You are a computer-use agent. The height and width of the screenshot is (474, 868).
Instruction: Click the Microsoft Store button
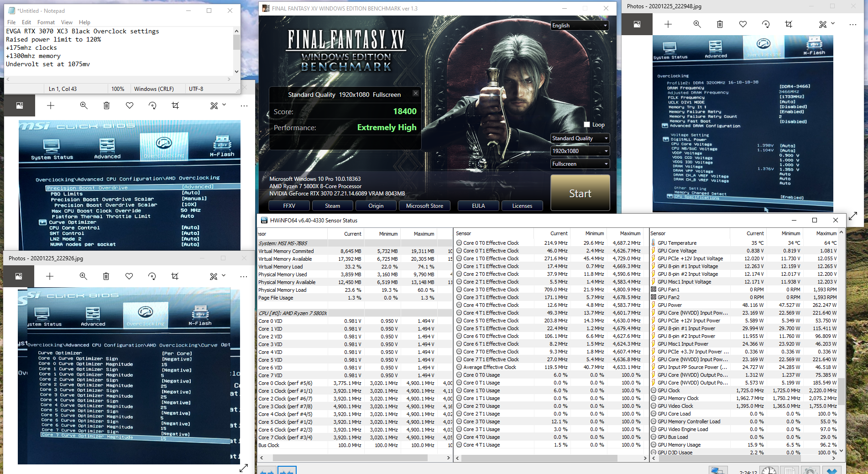click(424, 206)
